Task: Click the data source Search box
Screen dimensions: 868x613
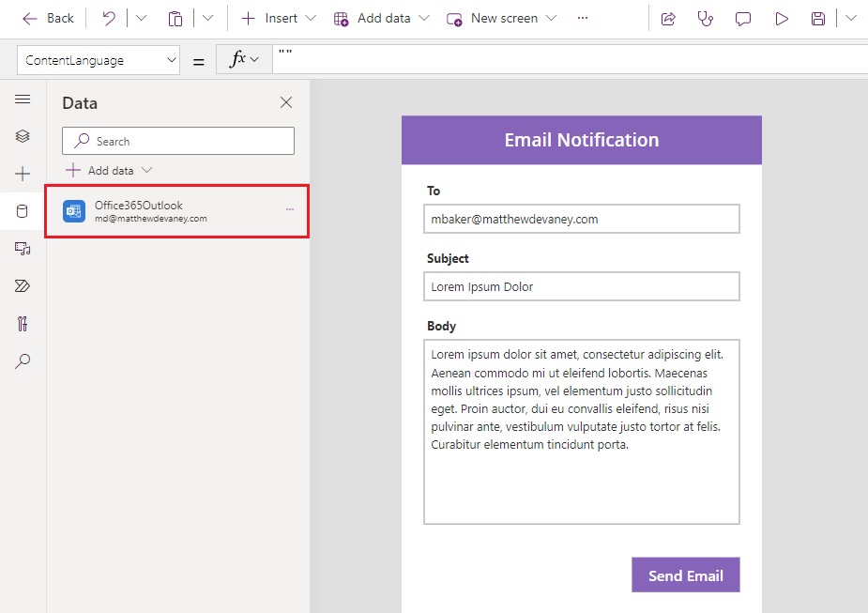Action: [x=177, y=140]
